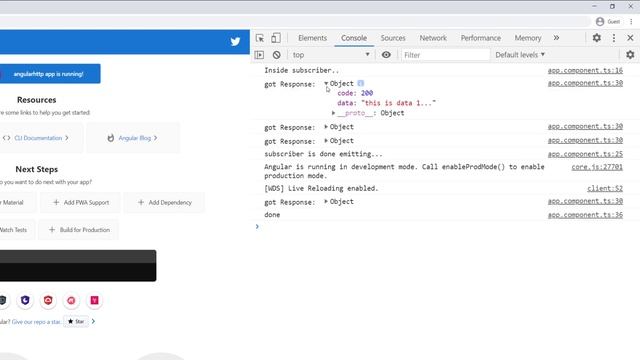
Task: Open the Default levels dropdown
Action: click(x=520, y=55)
